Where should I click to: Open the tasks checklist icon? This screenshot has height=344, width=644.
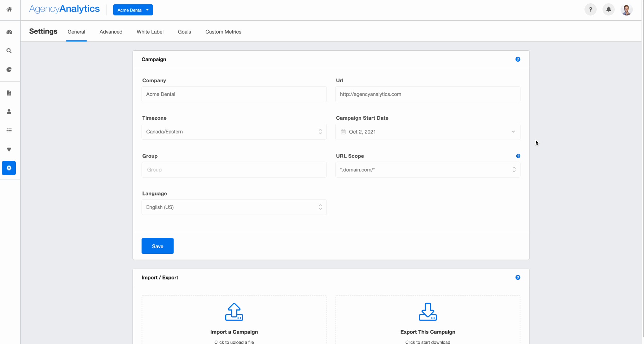tap(9, 131)
